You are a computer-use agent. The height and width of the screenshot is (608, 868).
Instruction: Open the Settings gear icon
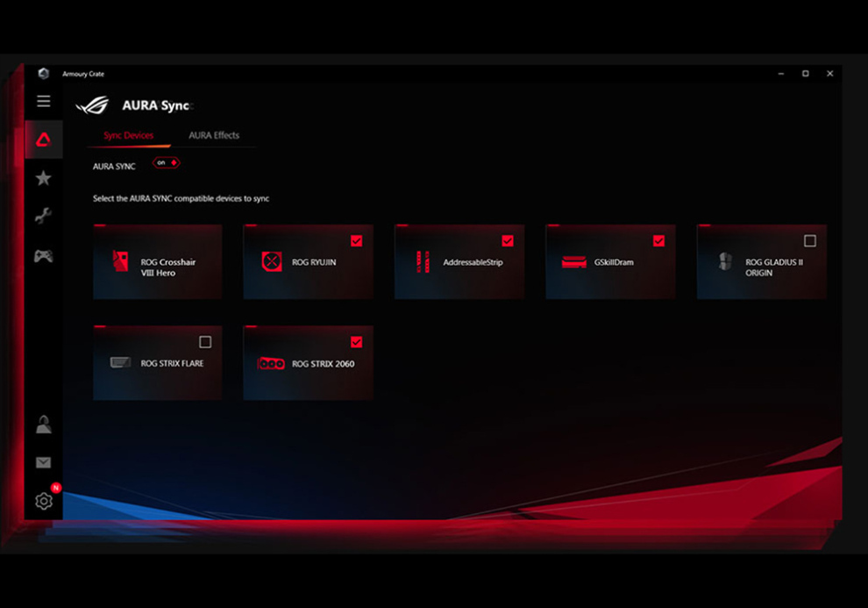pos(44,501)
